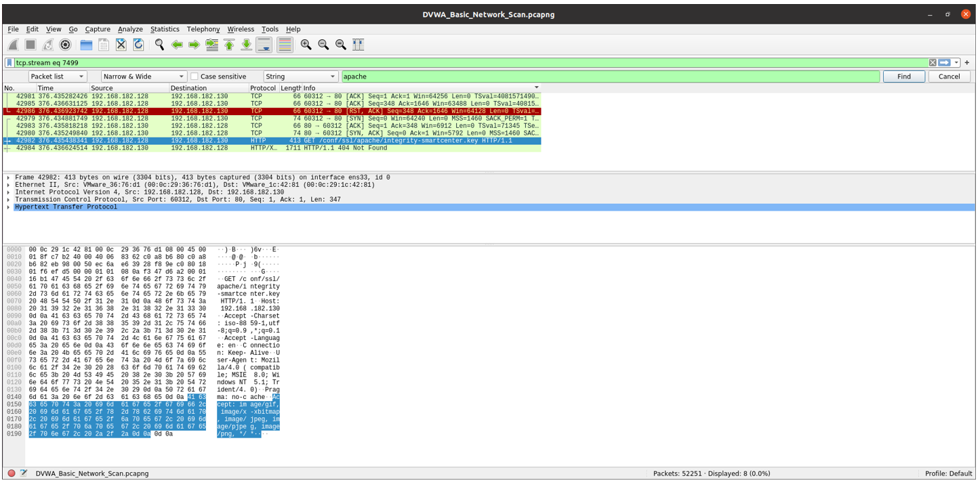The height and width of the screenshot is (487, 980).
Task: Click the Find button
Action: coord(904,77)
